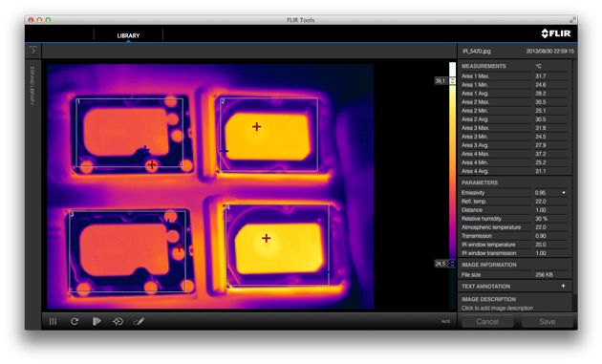Rotate the thermal image
Viewport: 602px width, 364px height.
point(75,321)
